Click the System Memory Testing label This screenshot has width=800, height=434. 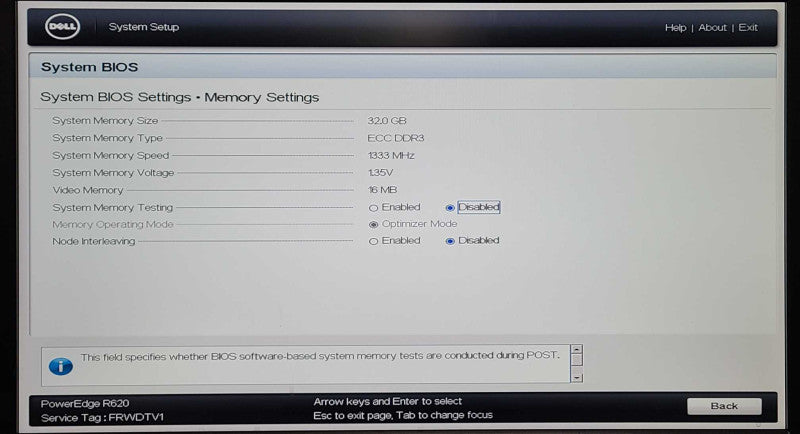pos(112,208)
